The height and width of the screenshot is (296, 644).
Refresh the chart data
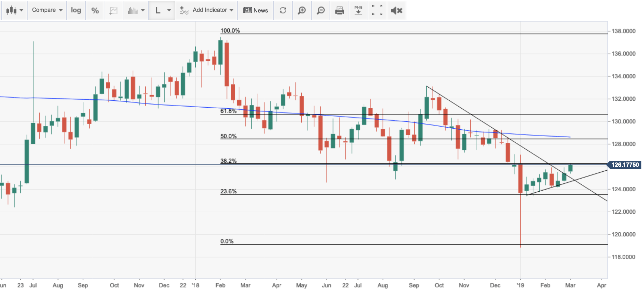283,10
